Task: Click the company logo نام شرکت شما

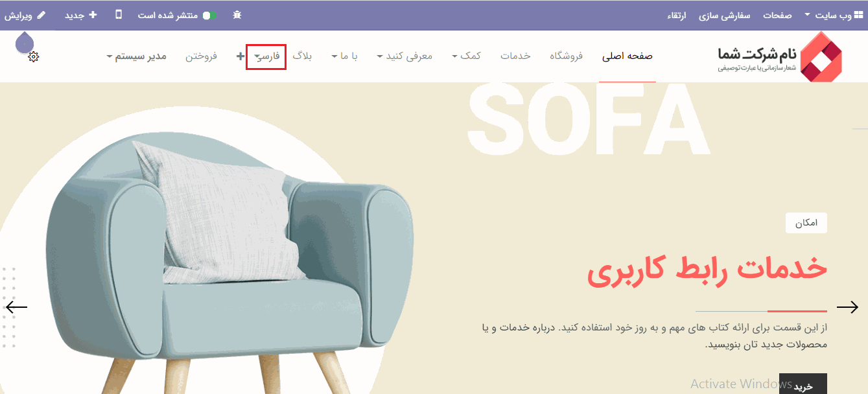Action: coord(779,56)
